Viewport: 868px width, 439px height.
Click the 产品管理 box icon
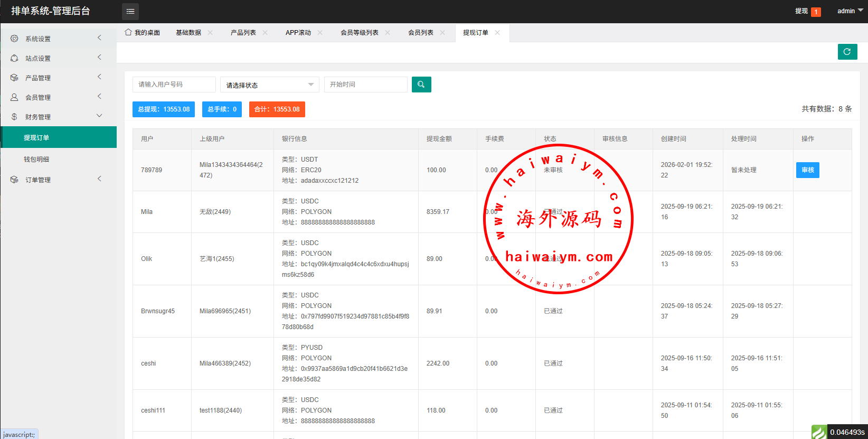(x=14, y=78)
